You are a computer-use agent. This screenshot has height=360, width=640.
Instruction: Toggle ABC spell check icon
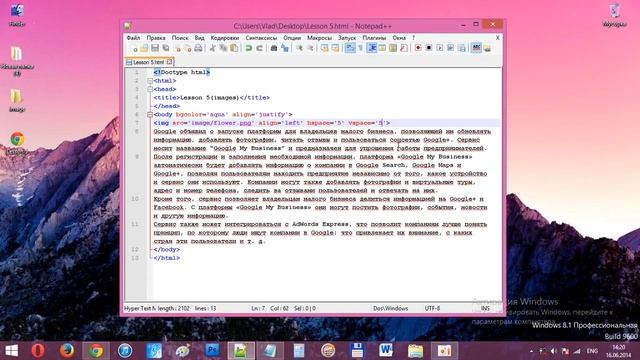476,48
